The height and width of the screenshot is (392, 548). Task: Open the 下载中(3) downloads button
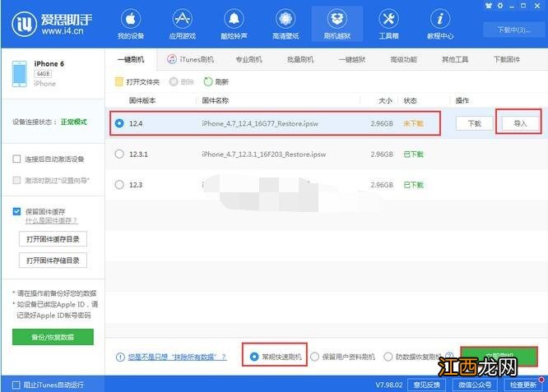point(513,30)
